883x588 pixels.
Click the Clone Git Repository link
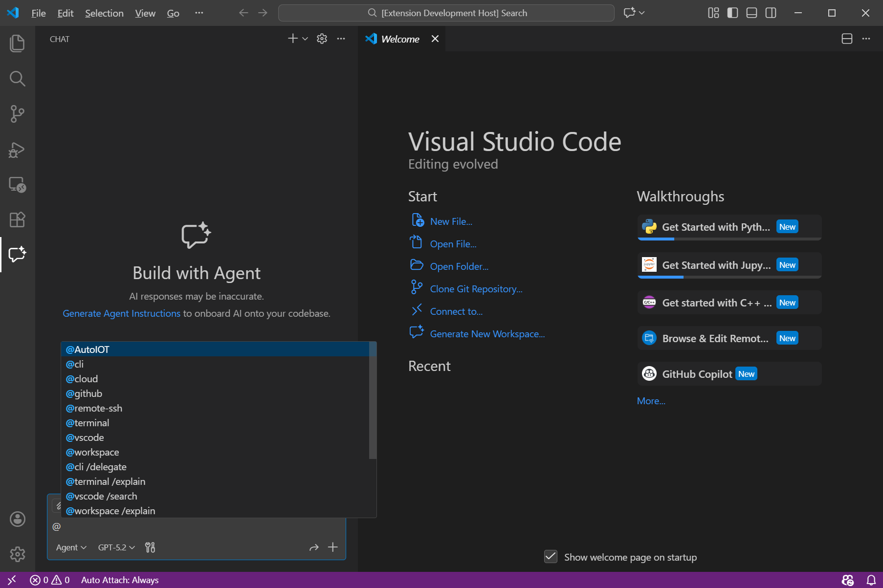476,289
